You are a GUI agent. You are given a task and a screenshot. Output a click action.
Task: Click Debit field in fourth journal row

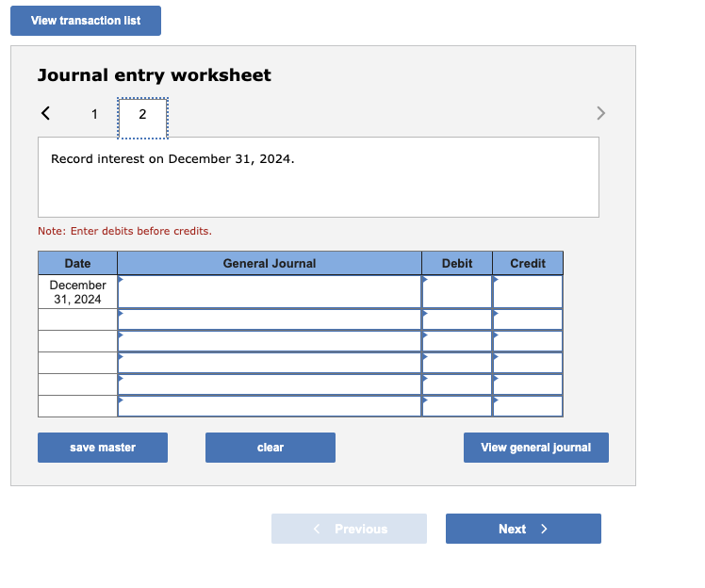coord(457,363)
